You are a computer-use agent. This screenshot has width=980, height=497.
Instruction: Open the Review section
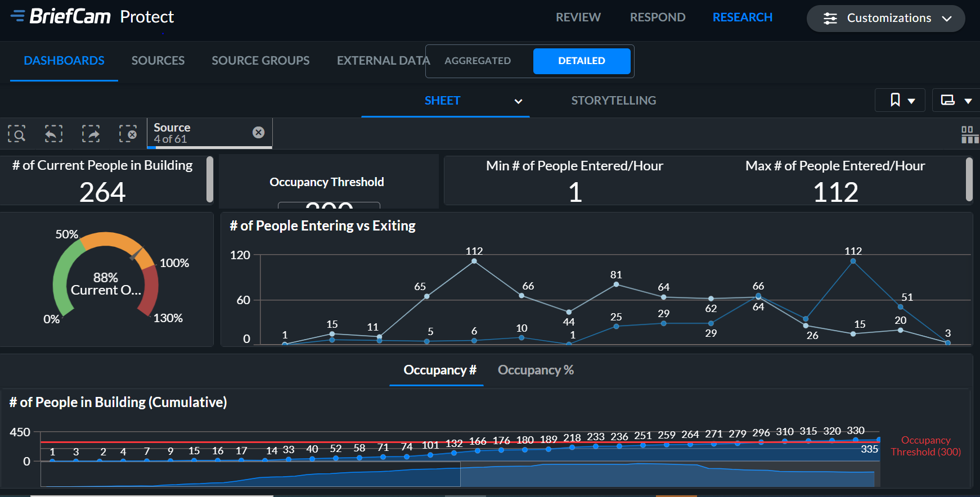[578, 17]
